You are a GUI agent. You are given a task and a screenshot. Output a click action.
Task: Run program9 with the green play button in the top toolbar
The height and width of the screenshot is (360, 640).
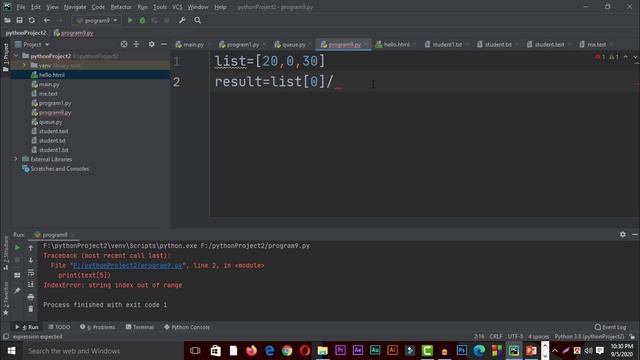pyautogui.click(x=130, y=20)
